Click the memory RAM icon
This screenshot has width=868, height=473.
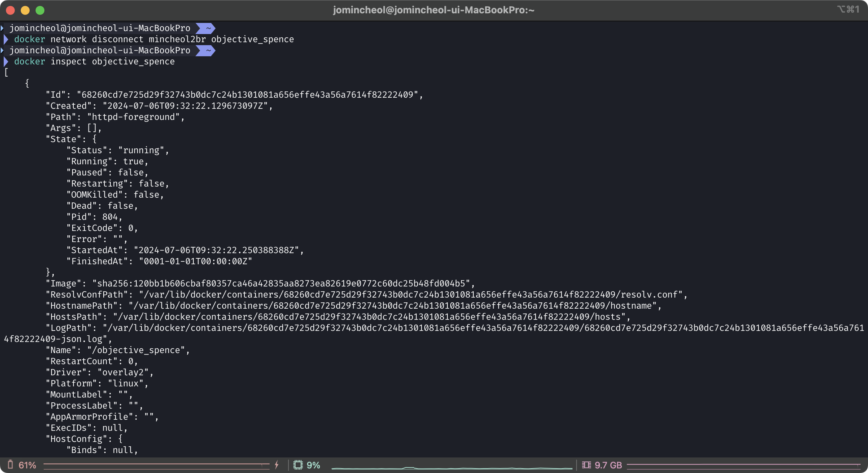coord(586,465)
